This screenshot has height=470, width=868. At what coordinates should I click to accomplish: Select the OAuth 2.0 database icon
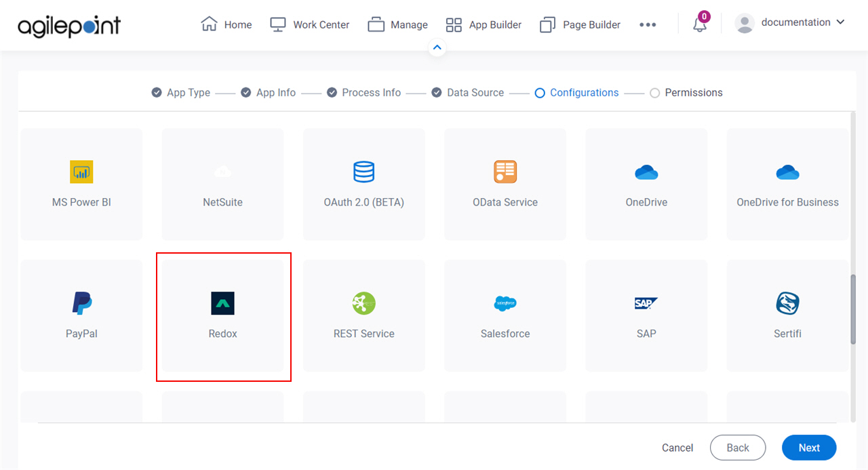point(364,172)
